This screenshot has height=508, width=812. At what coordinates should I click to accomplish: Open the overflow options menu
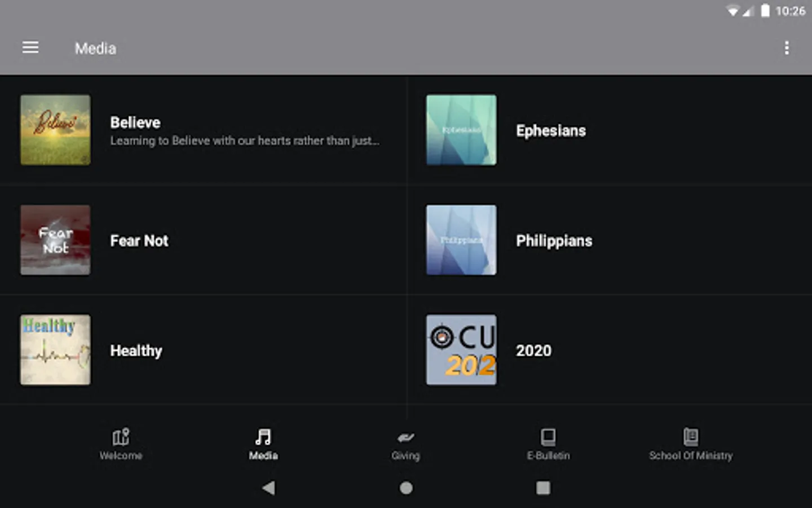(787, 48)
